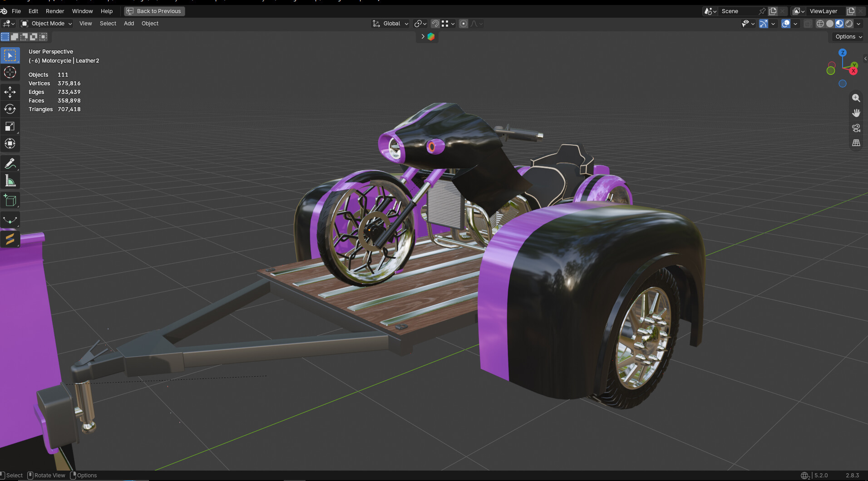
Task: Open the Object Mode dropdown
Action: point(47,24)
